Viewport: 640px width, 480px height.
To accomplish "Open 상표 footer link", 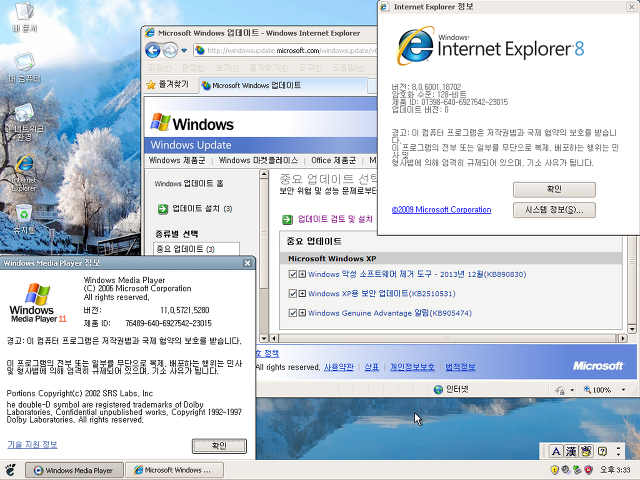I will coord(371,367).
